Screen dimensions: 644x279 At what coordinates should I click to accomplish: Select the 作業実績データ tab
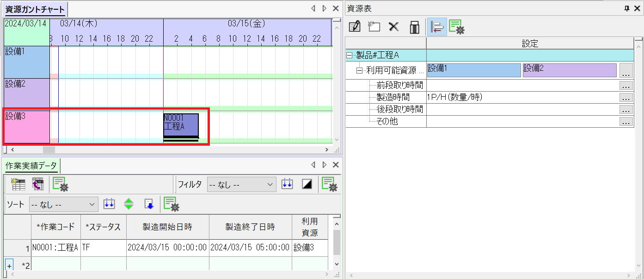31,166
